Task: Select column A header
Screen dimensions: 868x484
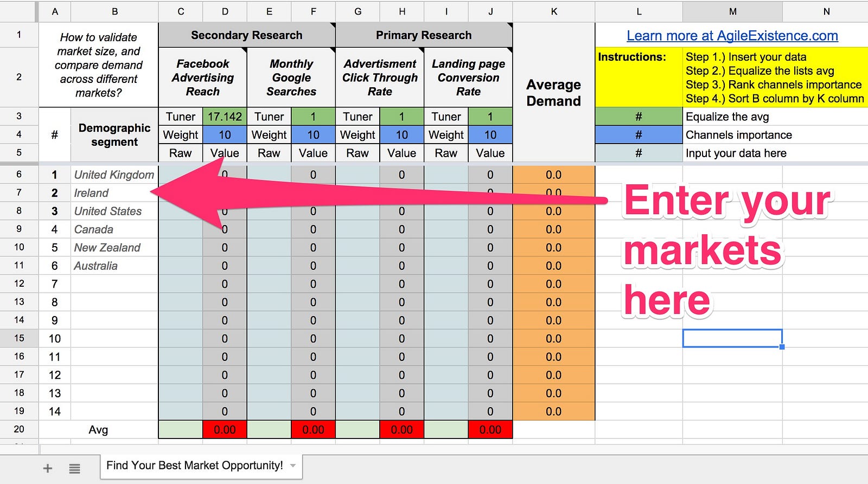Action: point(55,11)
